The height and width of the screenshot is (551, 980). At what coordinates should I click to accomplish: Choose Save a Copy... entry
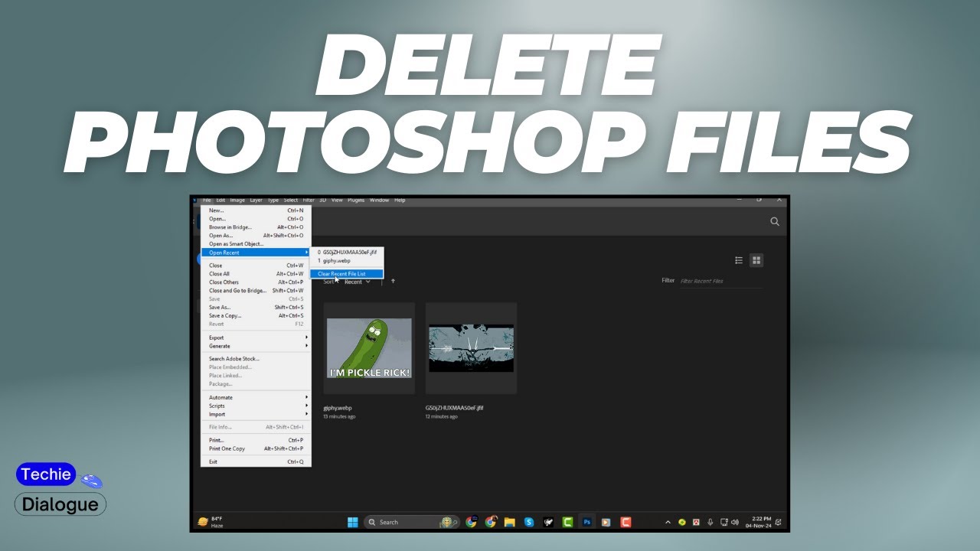(x=256, y=316)
